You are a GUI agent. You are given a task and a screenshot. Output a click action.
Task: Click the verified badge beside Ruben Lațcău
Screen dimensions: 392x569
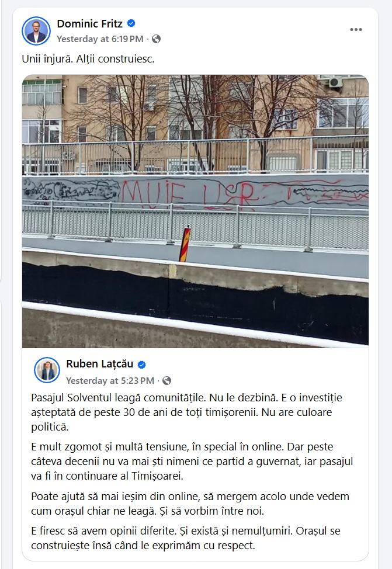point(142,365)
